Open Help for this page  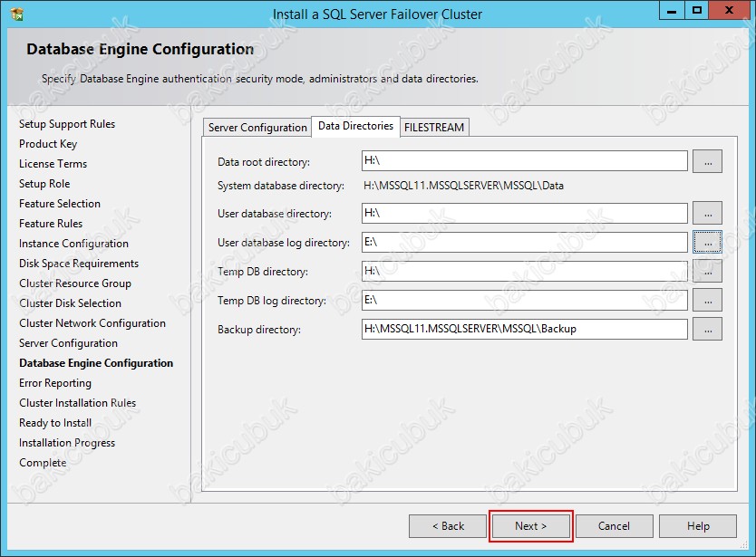(698, 526)
